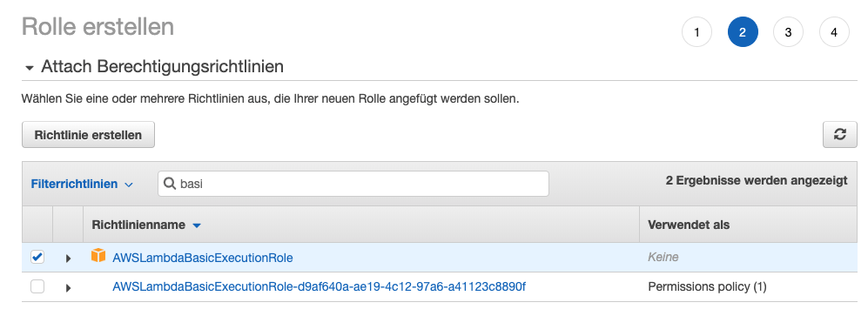Image resolution: width=868 pixels, height=316 pixels.
Task: Click the orange AWS managed policy box icon
Action: (x=98, y=256)
